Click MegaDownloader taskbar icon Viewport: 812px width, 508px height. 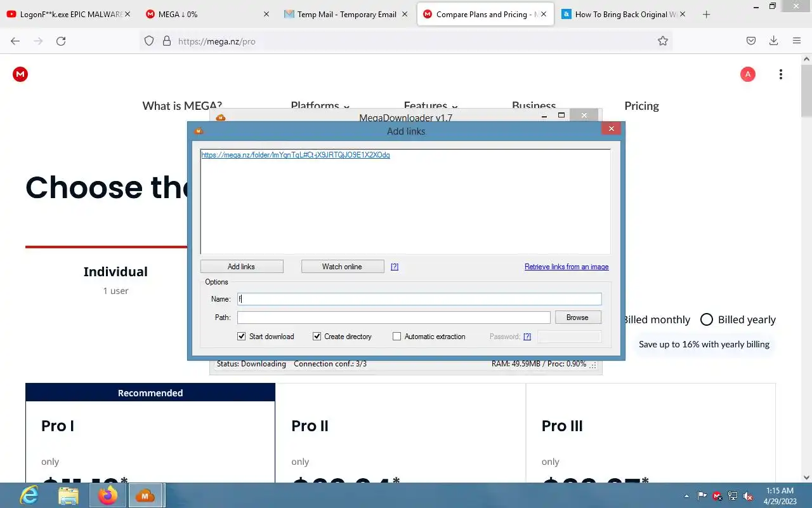pos(145,495)
